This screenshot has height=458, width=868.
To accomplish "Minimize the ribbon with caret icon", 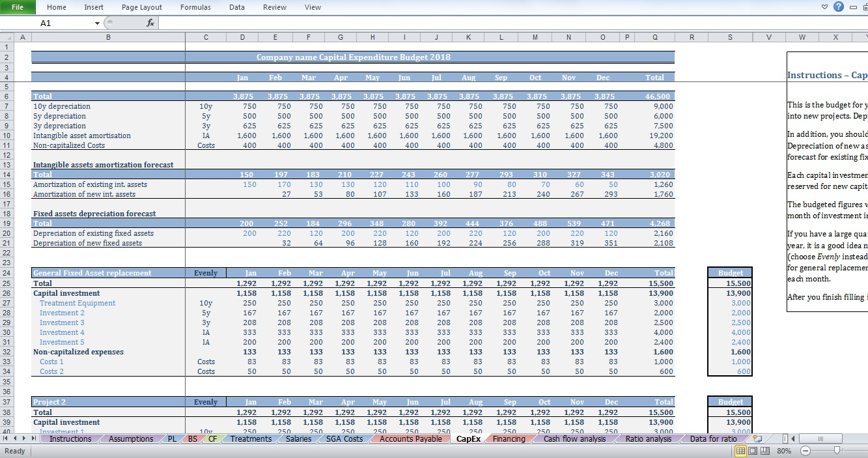I will click(825, 7).
